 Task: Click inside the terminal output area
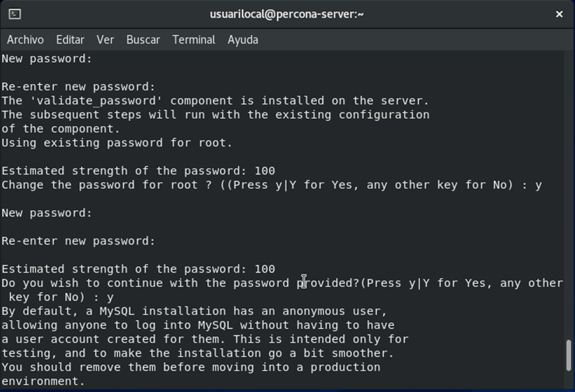[x=286, y=227]
